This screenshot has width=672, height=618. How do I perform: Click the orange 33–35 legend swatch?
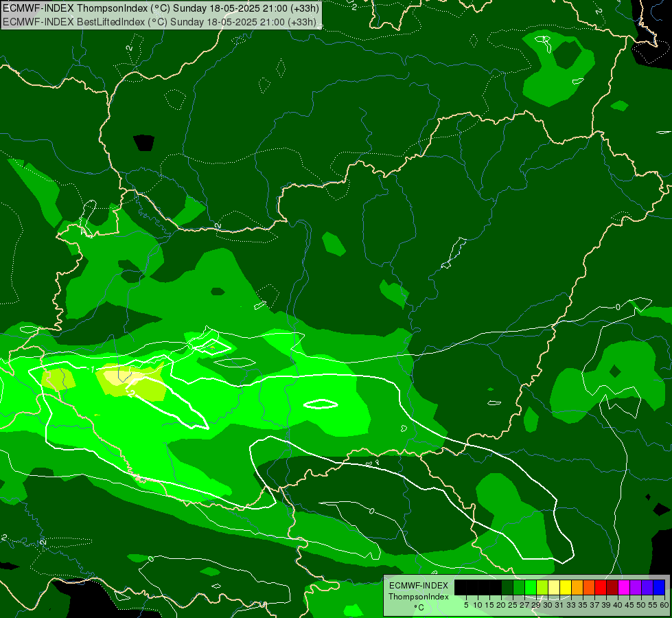click(577, 587)
